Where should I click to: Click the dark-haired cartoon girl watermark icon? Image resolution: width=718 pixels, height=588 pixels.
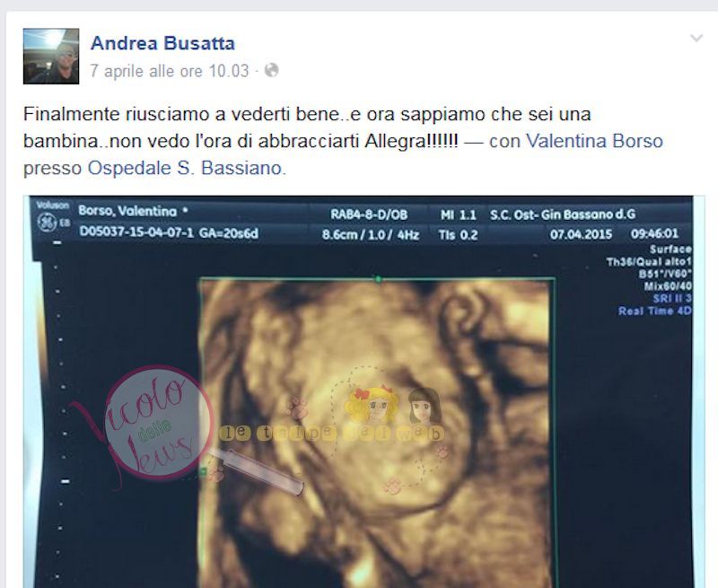coord(424,406)
